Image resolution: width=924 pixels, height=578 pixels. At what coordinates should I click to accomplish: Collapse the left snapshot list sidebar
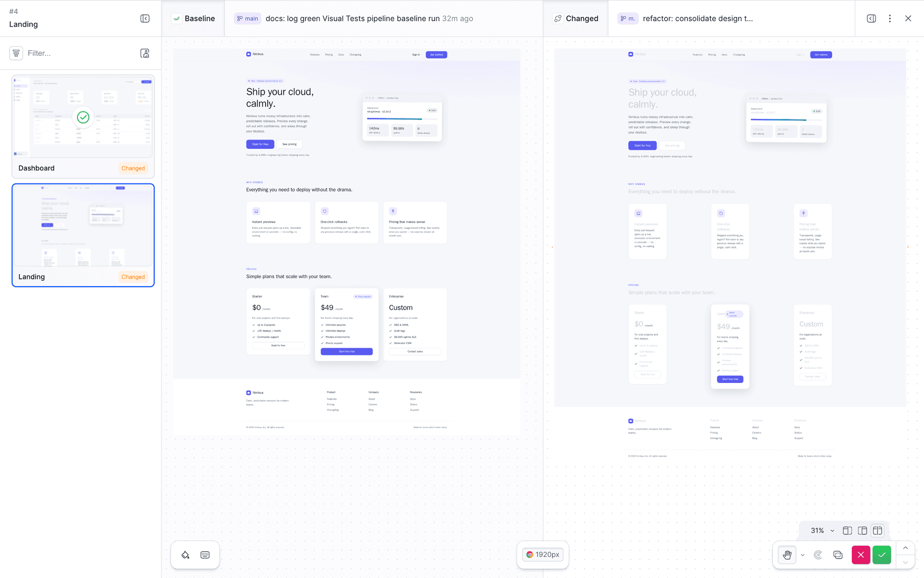pos(145,18)
